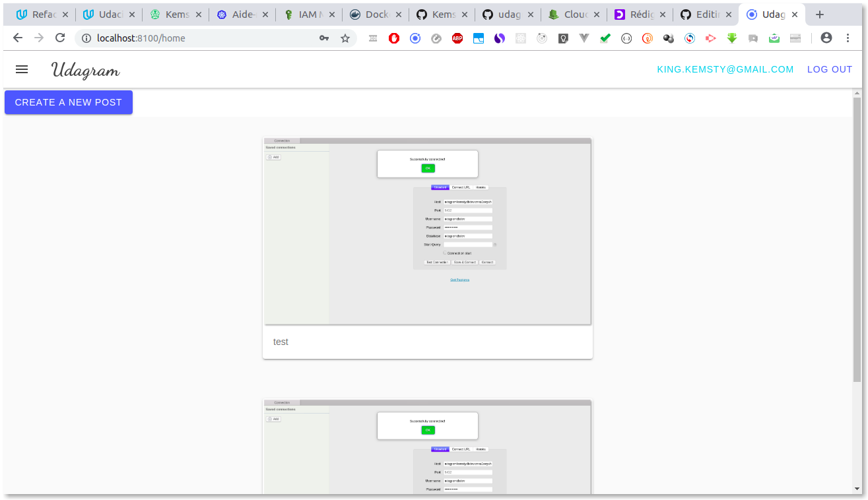Click the green checkmark extension icon

click(605, 38)
